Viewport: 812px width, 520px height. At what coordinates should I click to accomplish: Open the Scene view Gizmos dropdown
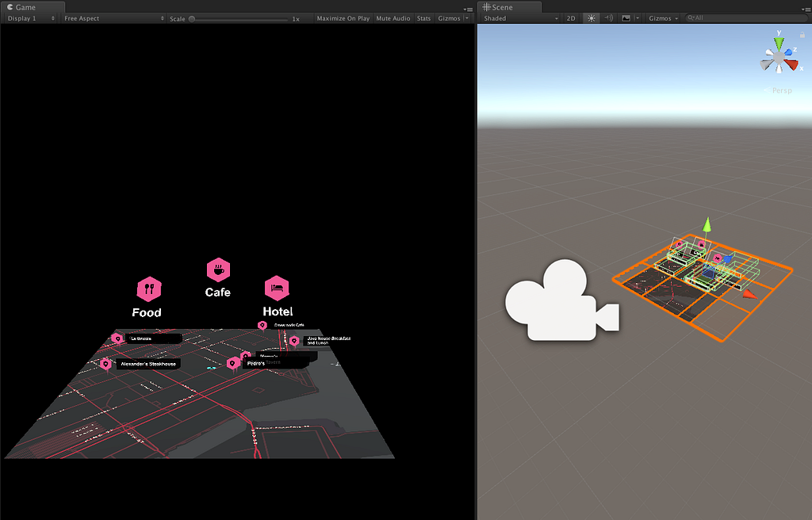tap(664, 18)
